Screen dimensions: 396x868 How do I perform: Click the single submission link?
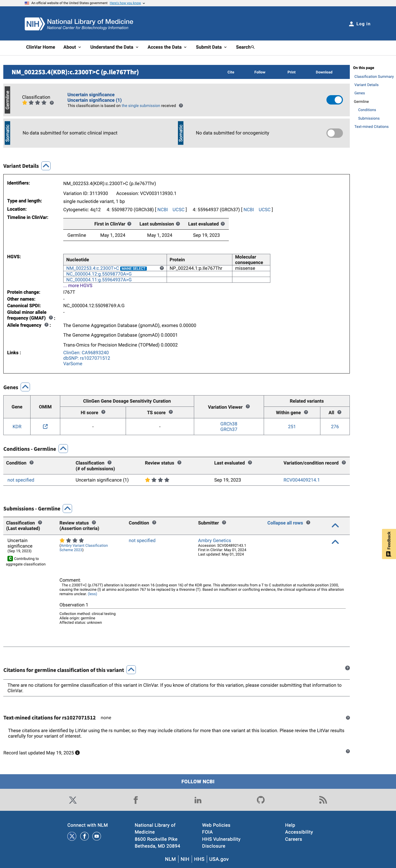pyautogui.click(x=141, y=105)
